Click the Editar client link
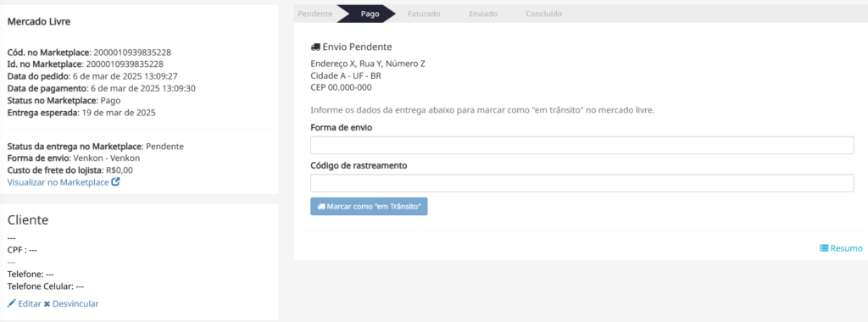 [30, 303]
